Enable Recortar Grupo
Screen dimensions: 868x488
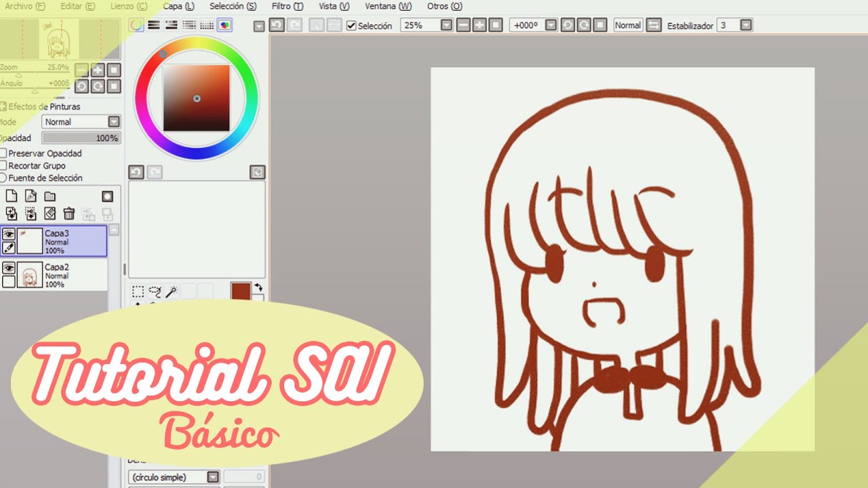click(x=4, y=165)
